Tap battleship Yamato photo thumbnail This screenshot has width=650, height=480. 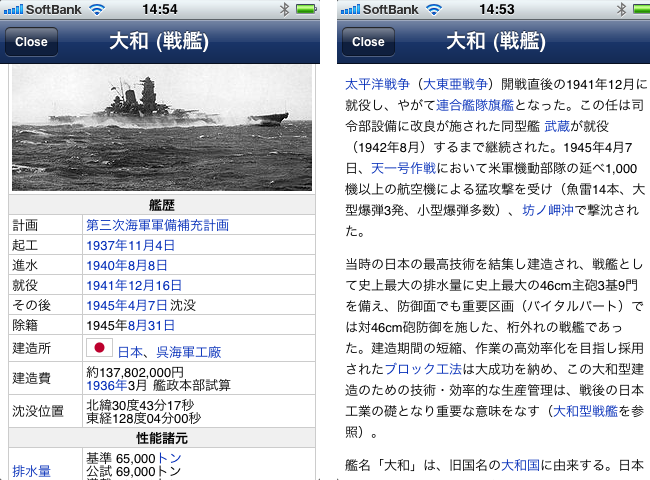pos(162,128)
